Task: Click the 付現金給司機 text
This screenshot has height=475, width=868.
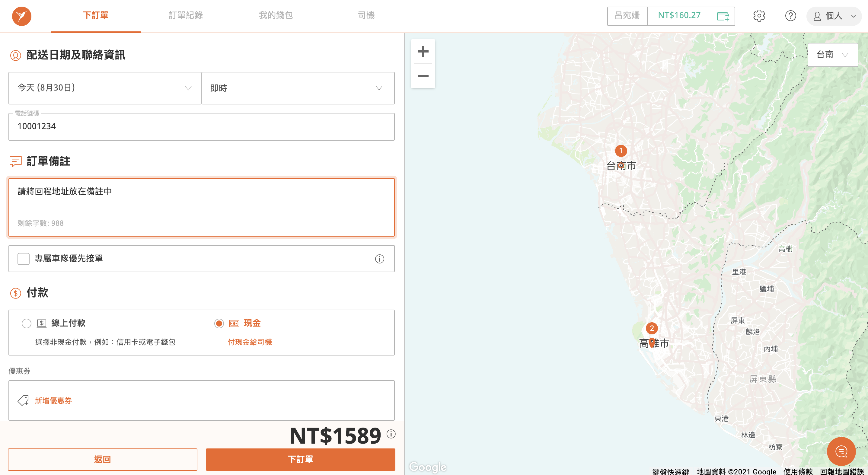Action: [x=250, y=342]
